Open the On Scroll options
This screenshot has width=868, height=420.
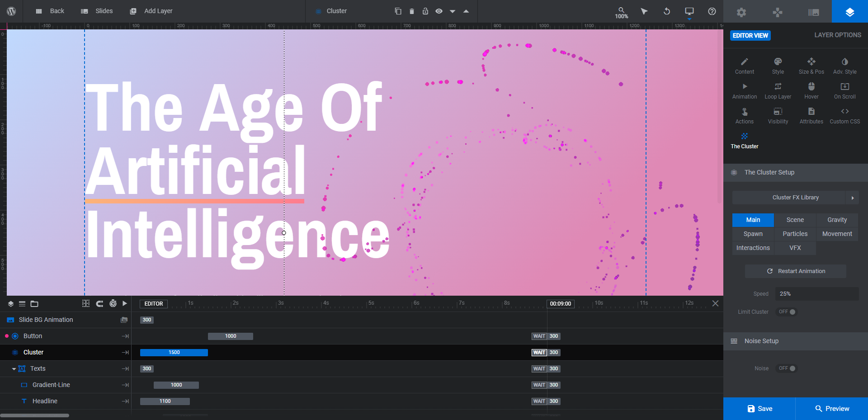pos(845,91)
